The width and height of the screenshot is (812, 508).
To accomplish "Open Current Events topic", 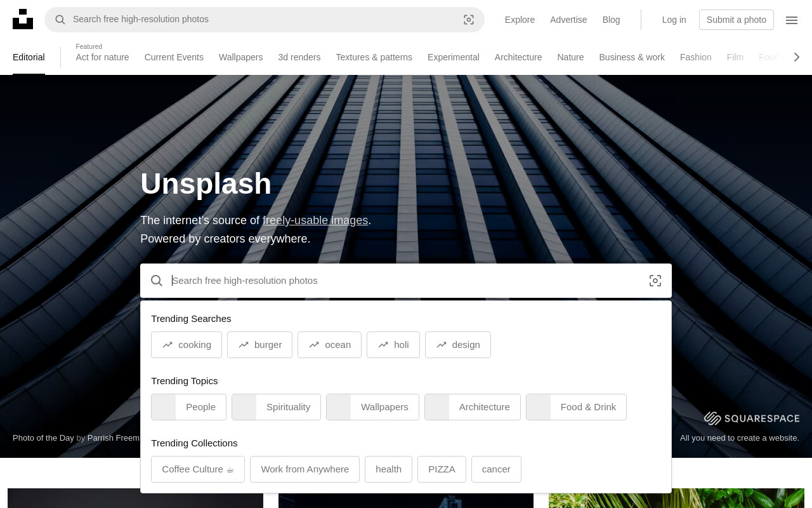I will 174,57.
